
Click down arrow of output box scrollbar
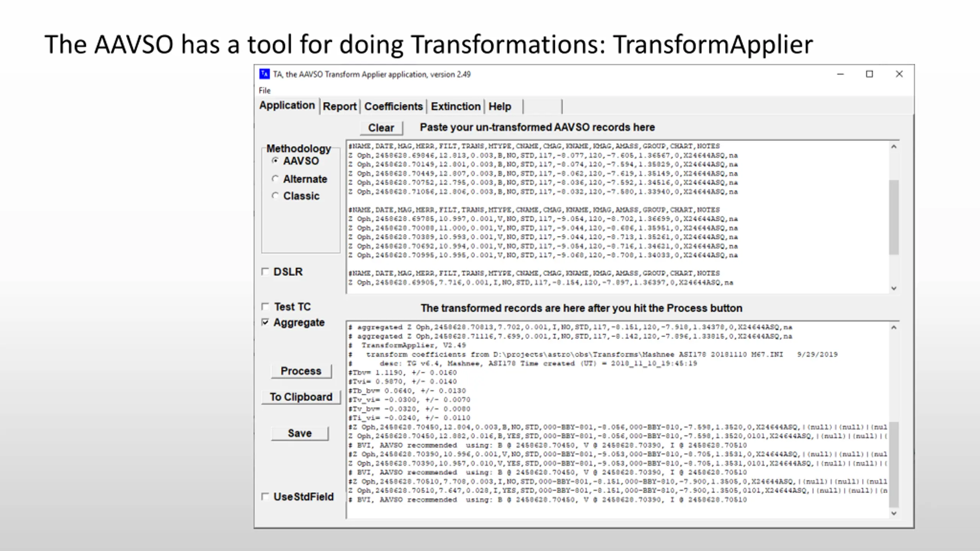(x=894, y=513)
